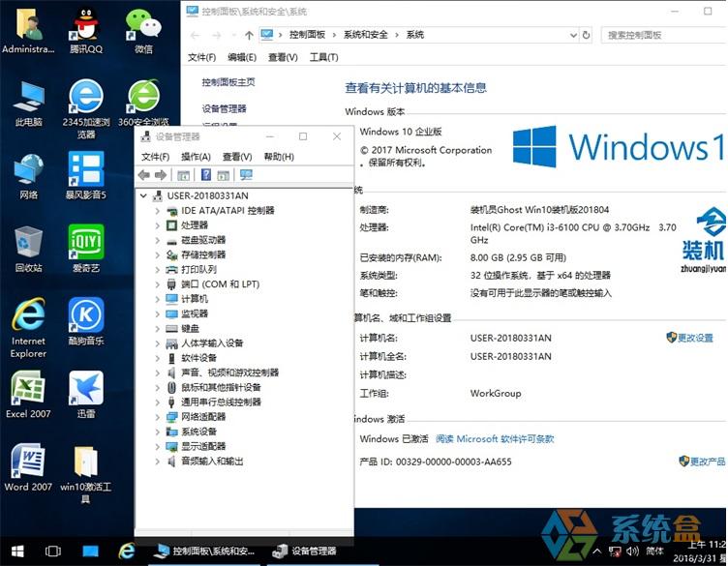
Task: Open the Excel 2007 desktop shortcut
Action: 28,392
